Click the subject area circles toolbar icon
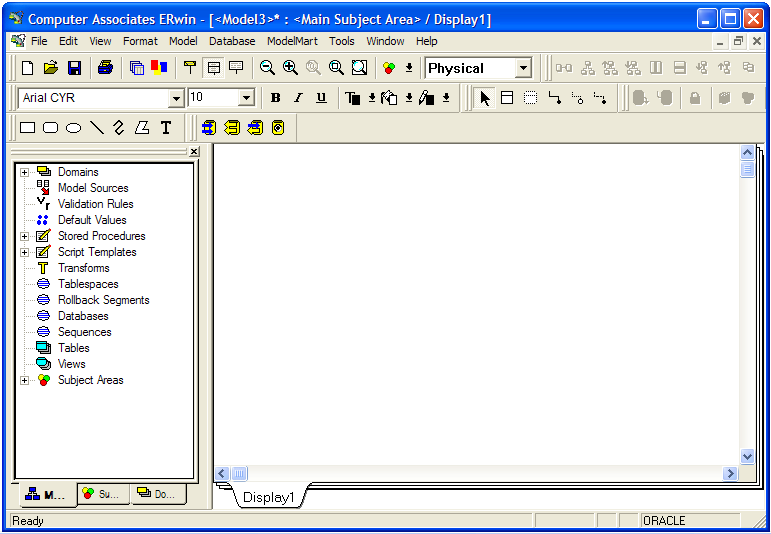The height and width of the screenshot is (534, 771). (389, 68)
